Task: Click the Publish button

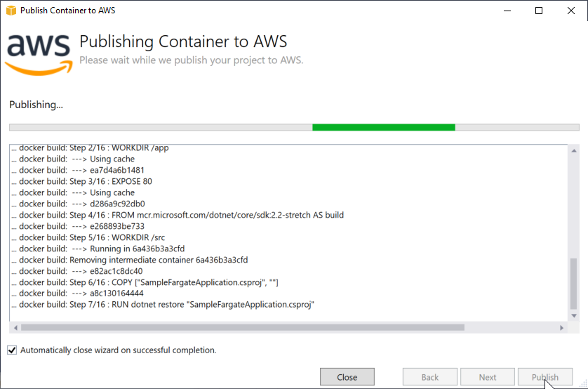Action: [x=545, y=377]
